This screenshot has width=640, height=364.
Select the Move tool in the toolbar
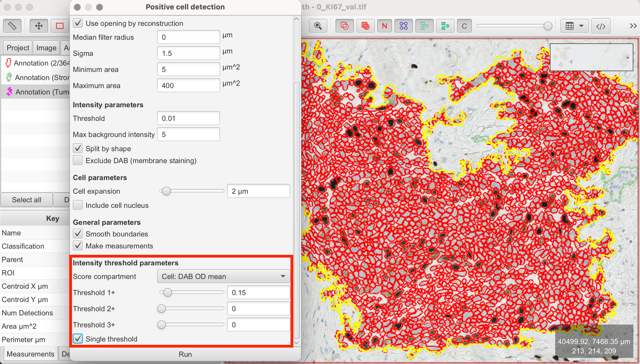pos(39,26)
